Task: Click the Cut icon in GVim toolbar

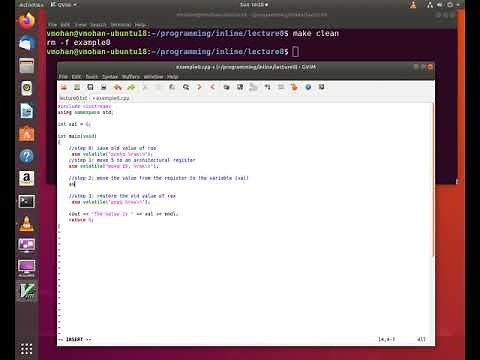Action: pyautogui.click(x=145, y=87)
